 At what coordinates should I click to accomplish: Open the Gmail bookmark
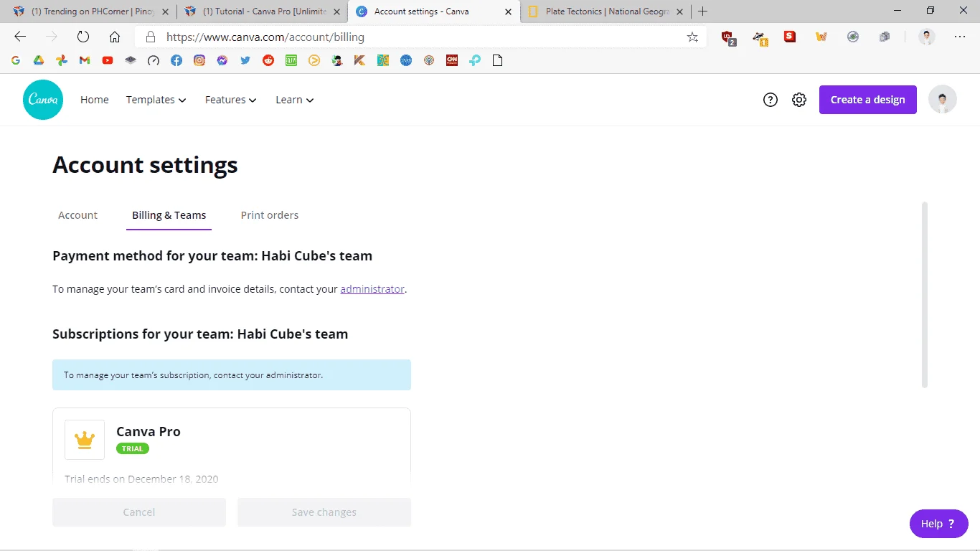coord(85,61)
